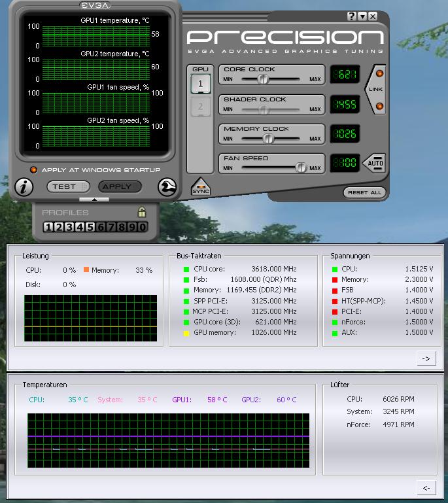Select profile slot 8
The height and width of the screenshot is (503, 448).
122,227
